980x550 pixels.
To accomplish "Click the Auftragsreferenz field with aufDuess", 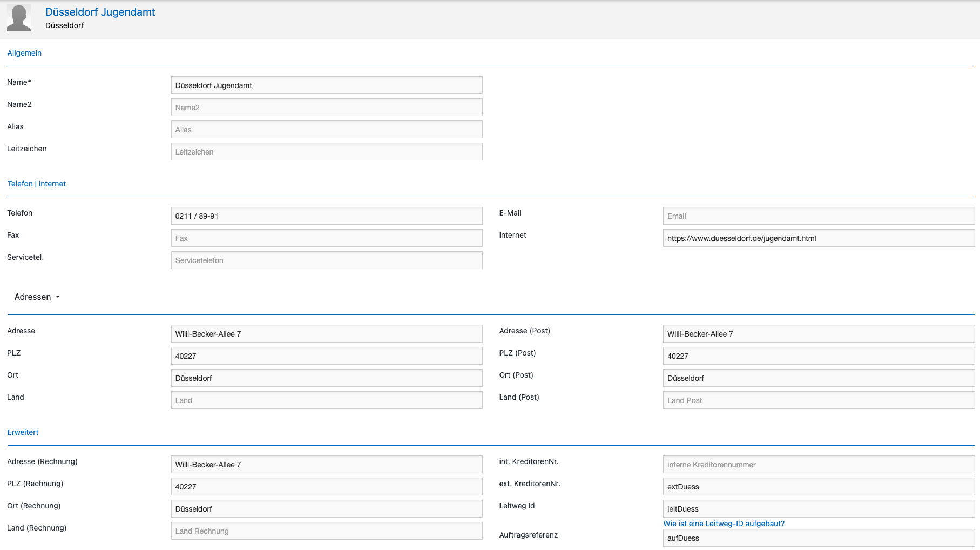I will [818, 538].
